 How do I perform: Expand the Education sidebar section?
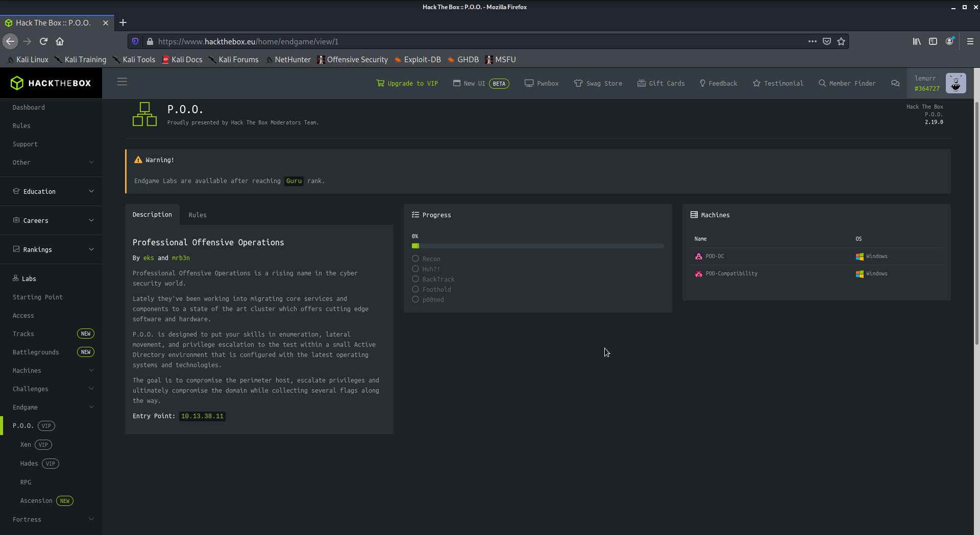point(51,191)
